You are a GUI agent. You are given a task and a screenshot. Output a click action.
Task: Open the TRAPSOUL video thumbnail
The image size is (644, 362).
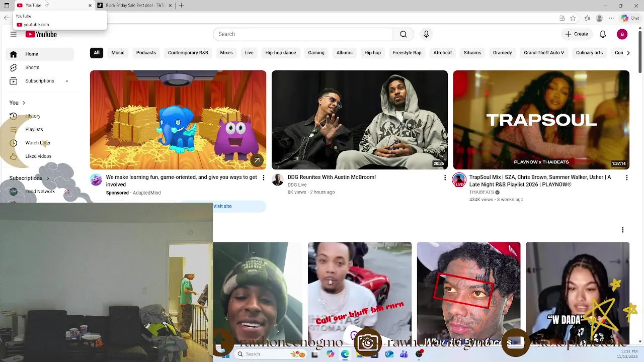coord(541,120)
